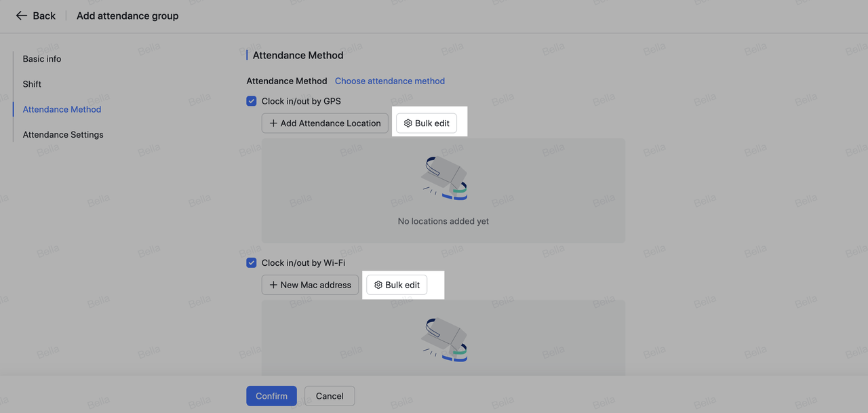Cancel adding the attendance group
This screenshot has width=868, height=413.
(330, 396)
